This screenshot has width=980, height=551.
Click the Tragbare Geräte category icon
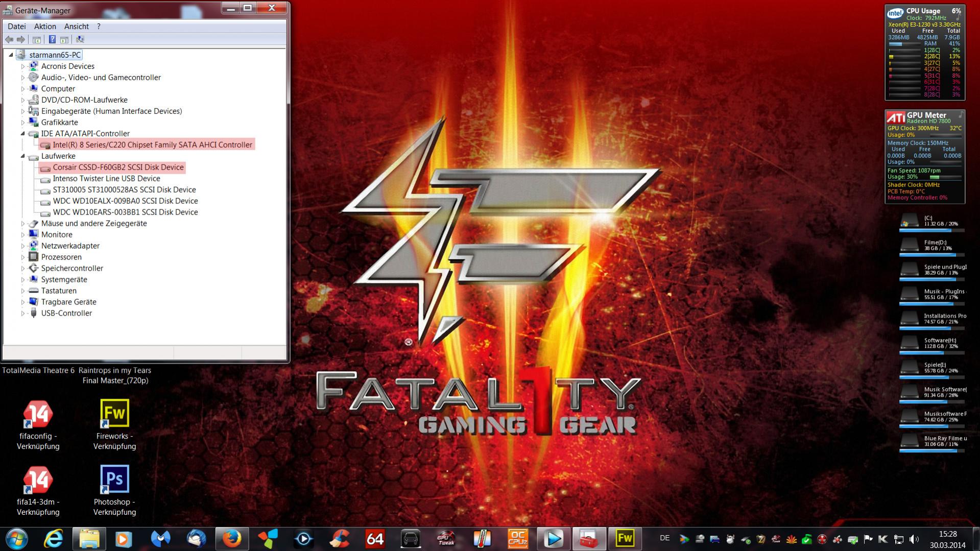[33, 302]
